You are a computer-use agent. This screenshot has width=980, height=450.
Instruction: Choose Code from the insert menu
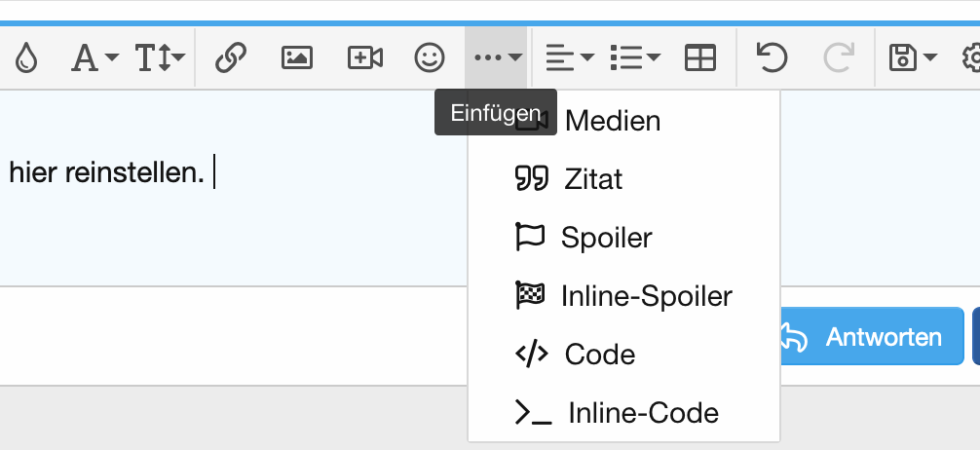(599, 355)
